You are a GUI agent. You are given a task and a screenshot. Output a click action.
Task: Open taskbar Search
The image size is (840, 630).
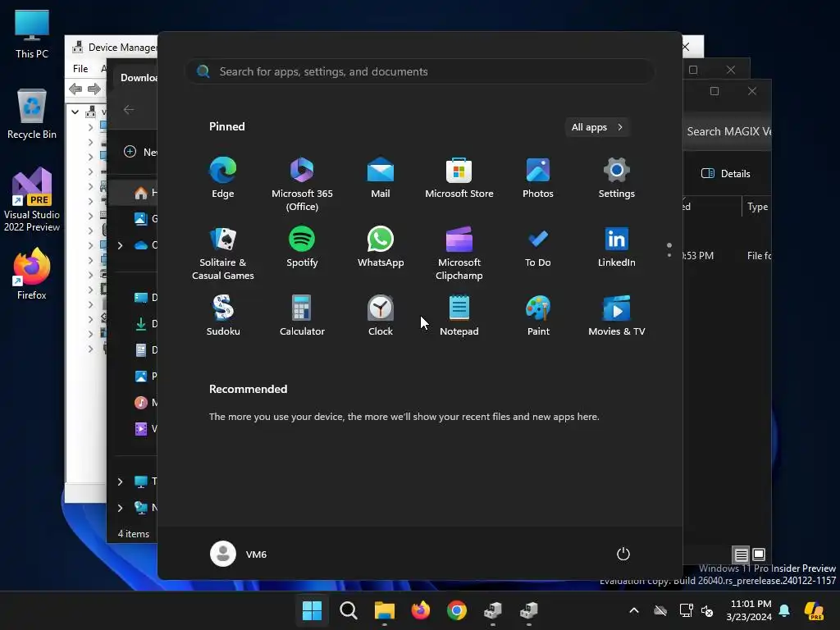click(x=348, y=610)
